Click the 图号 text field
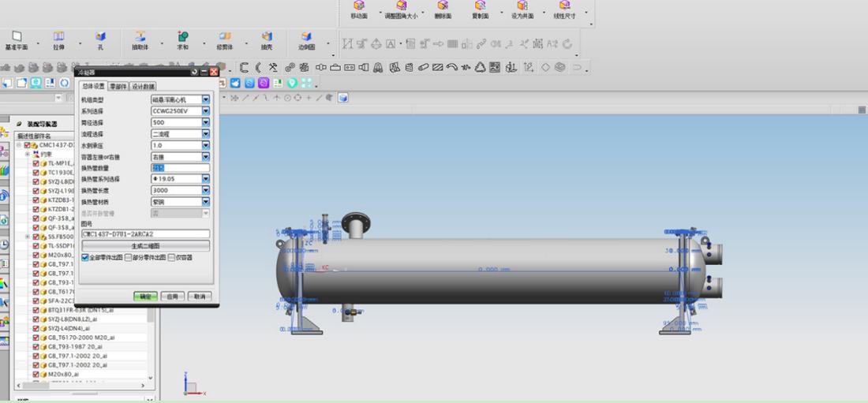 coord(145,234)
